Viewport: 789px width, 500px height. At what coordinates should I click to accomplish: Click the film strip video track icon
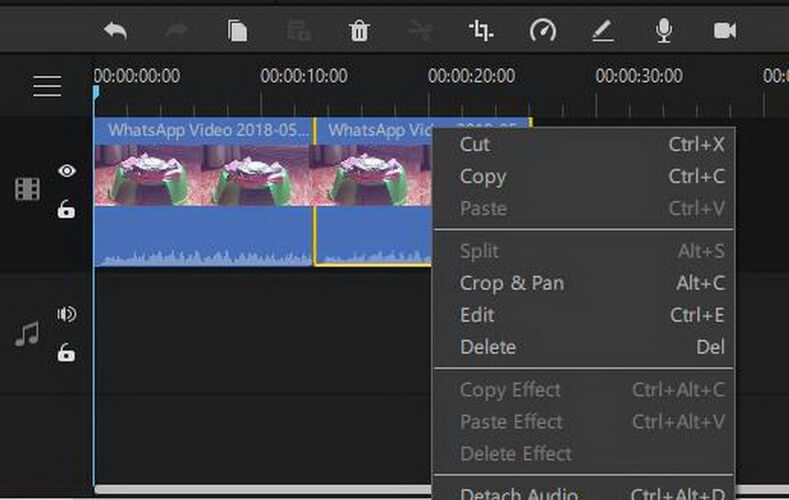[x=27, y=189]
